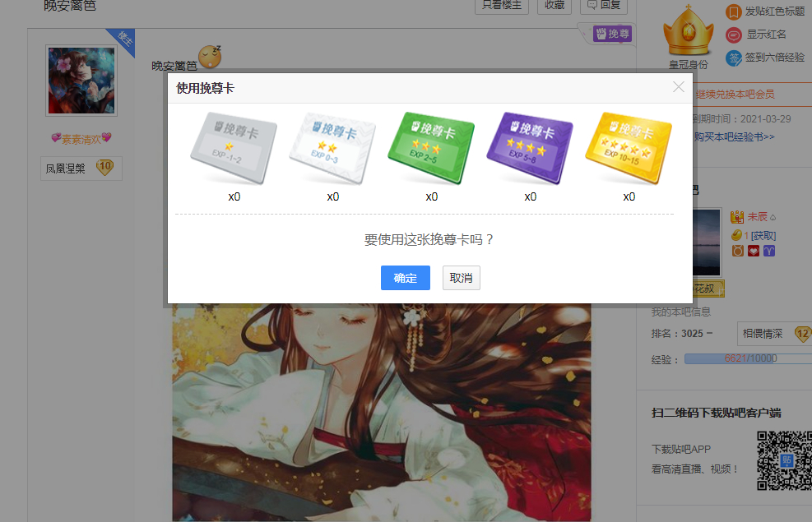Click the Taurus zodiac badge icon

pyautogui.click(x=737, y=251)
